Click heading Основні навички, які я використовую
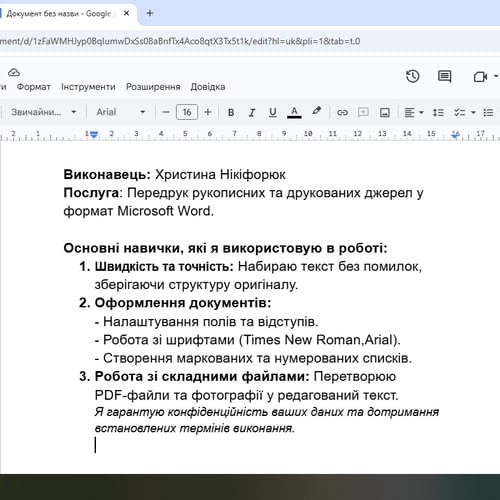 click(225, 248)
